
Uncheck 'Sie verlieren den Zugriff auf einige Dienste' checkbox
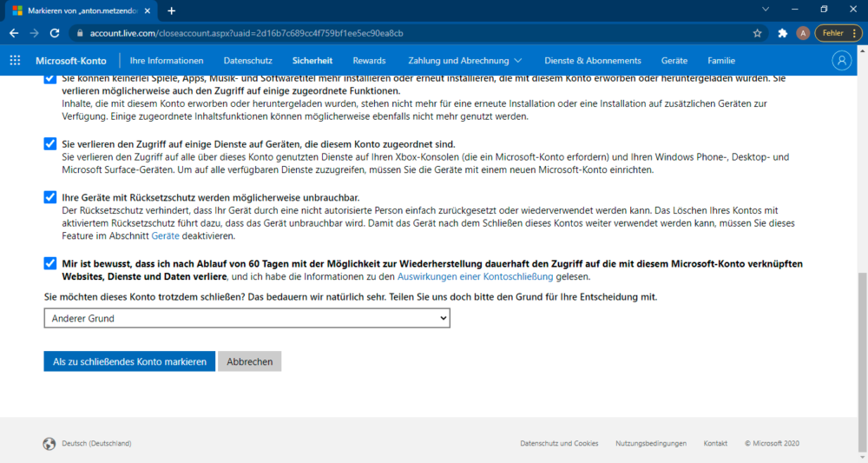(49, 144)
